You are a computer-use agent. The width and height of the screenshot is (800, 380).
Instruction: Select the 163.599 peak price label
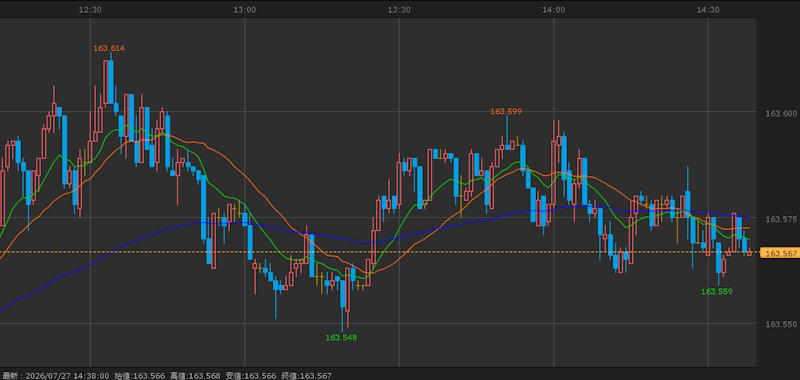tap(506, 111)
